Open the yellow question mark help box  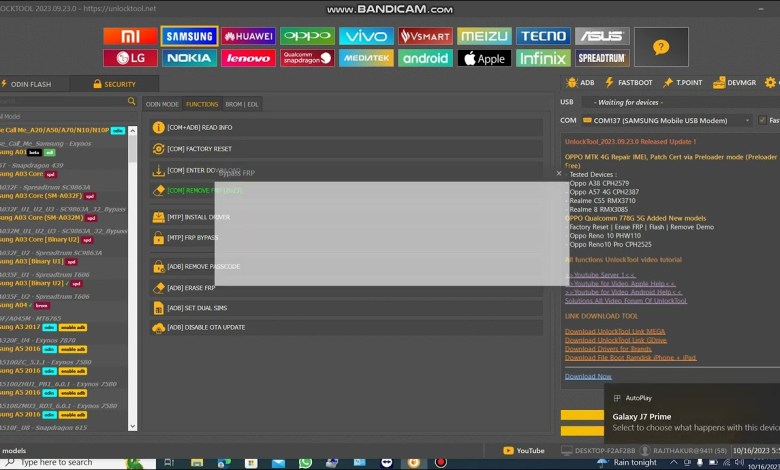point(661,47)
